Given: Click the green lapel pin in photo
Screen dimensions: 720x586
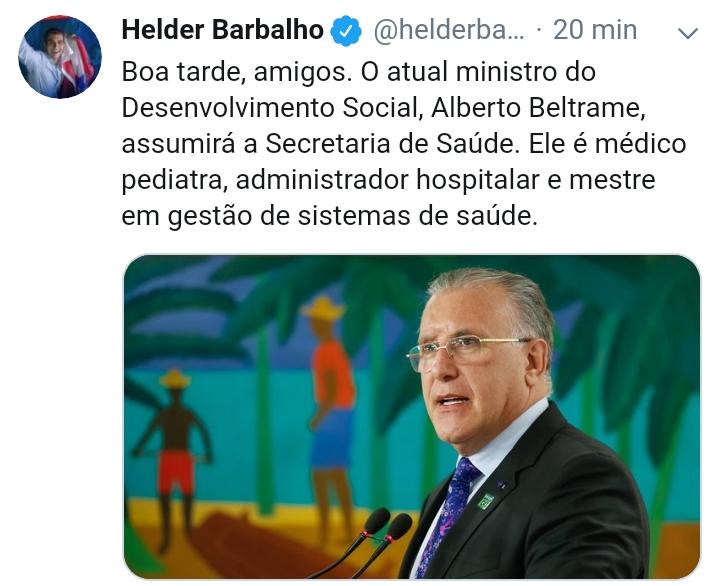Looking at the screenshot, I should [x=486, y=501].
